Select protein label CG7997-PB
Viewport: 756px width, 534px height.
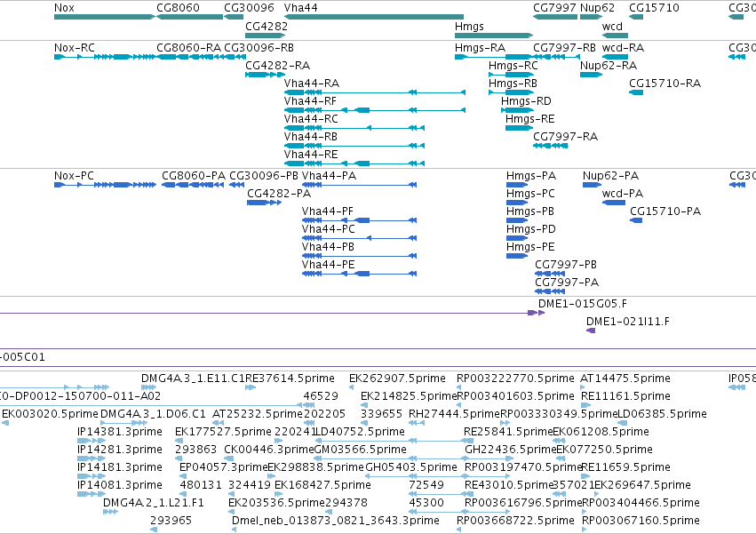[x=566, y=265]
